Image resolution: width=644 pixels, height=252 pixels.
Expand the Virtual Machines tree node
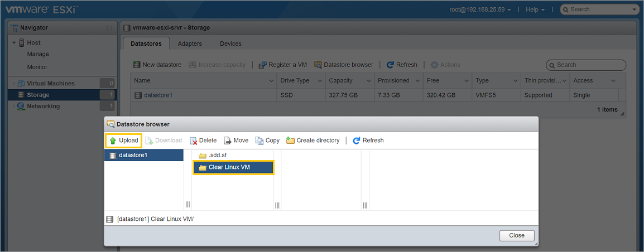click(15, 84)
